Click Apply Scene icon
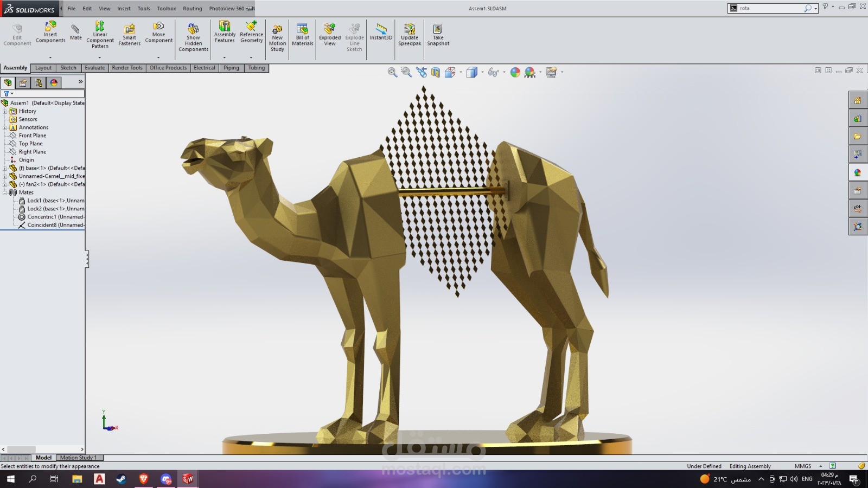Screen dimensions: 868x488 (x=529, y=72)
